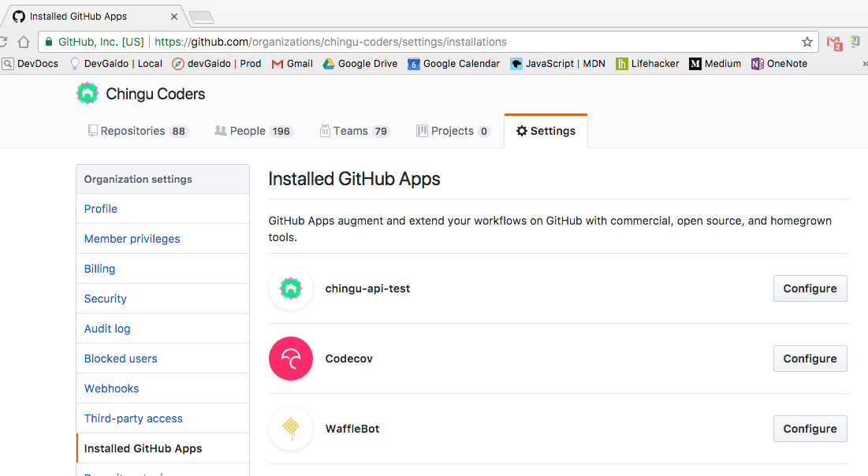868x476 pixels.
Task: Open a new browser tab
Action: (202, 17)
